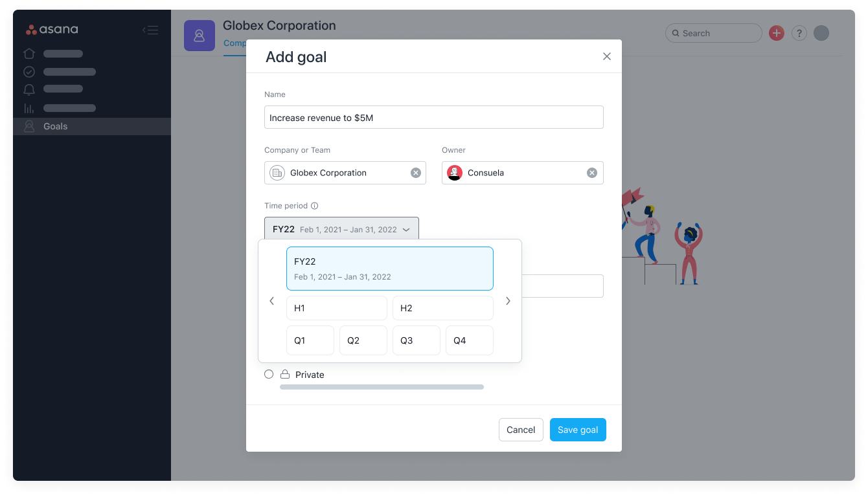Select the H2 period
Viewport: 868px width, 497px height.
pos(443,308)
